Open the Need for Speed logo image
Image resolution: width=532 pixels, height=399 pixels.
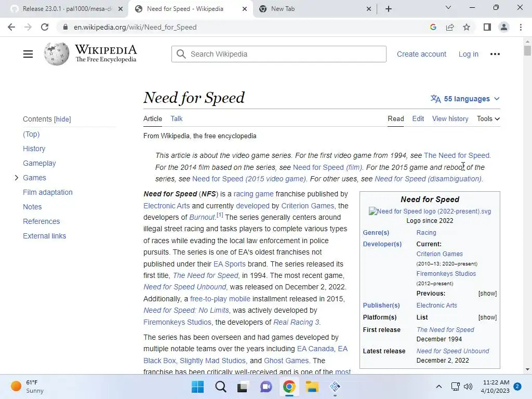pos(430,211)
